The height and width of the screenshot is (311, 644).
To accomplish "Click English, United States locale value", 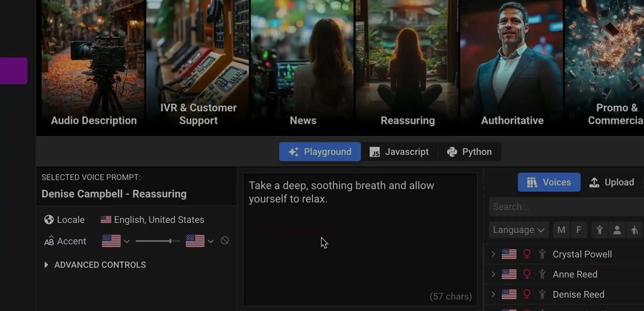I will point(159,219).
